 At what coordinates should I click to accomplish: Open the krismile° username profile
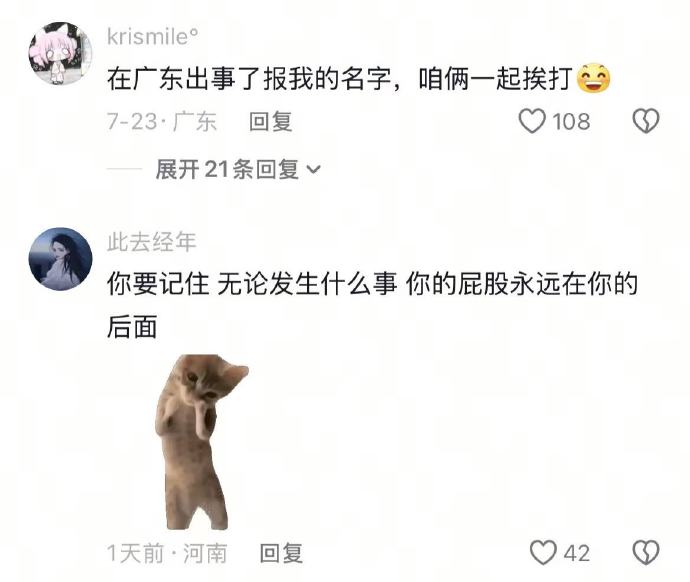[x=152, y=36]
